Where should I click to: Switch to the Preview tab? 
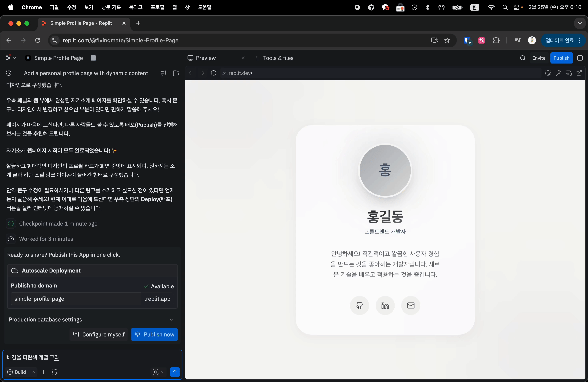click(x=206, y=58)
